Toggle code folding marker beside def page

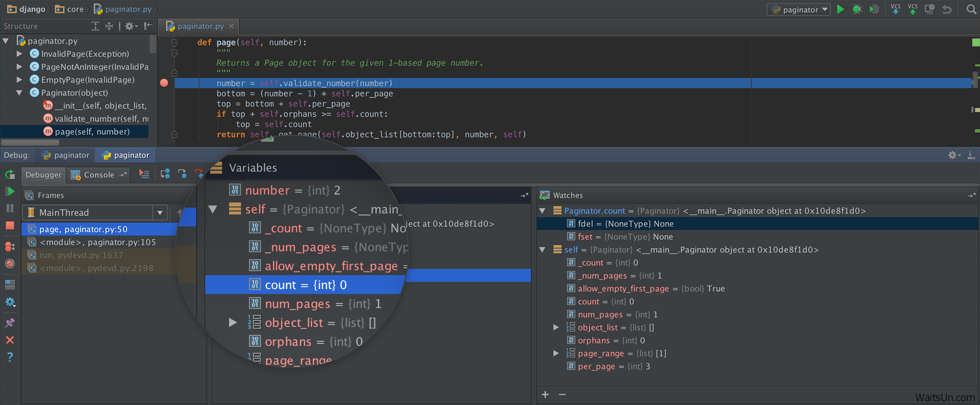174,43
